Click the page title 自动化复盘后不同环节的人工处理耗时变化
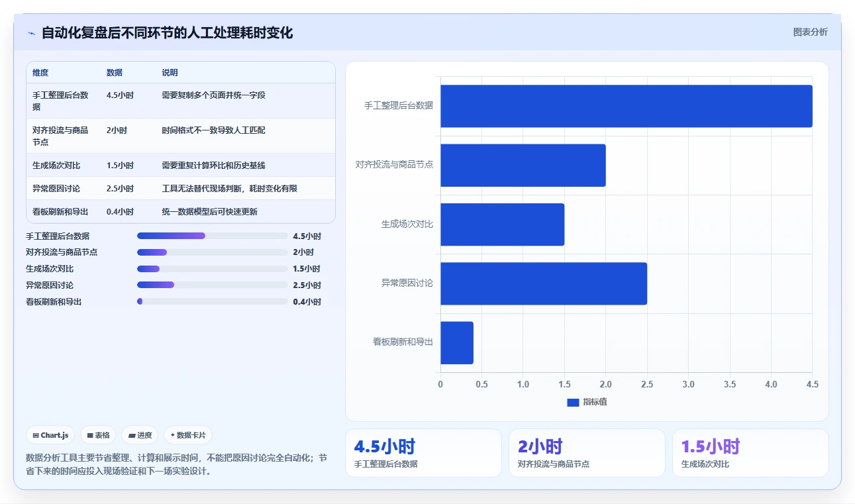Viewport: 855px width, 504px height. [x=167, y=32]
